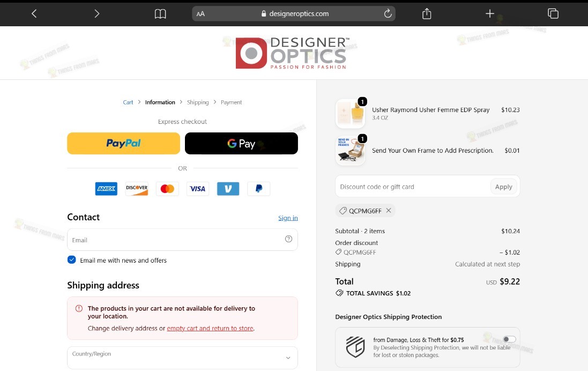The width and height of the screenshot is (588, 371).
Task: Click the shipping protection shield icon
Action: [355, 347]
